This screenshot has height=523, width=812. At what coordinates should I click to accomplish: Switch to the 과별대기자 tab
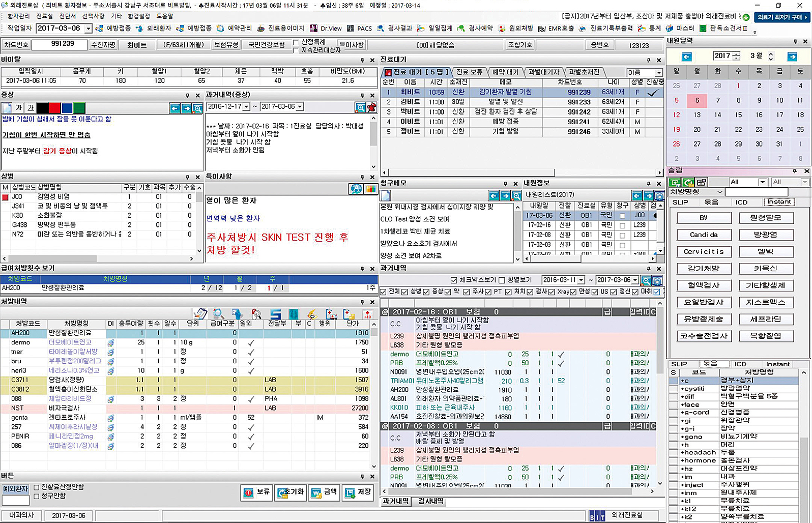(543, 72)
